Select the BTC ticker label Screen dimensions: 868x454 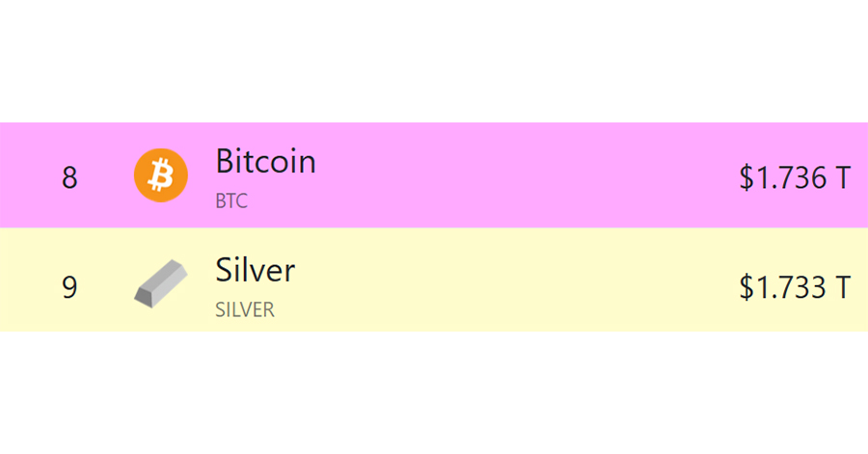231,200
